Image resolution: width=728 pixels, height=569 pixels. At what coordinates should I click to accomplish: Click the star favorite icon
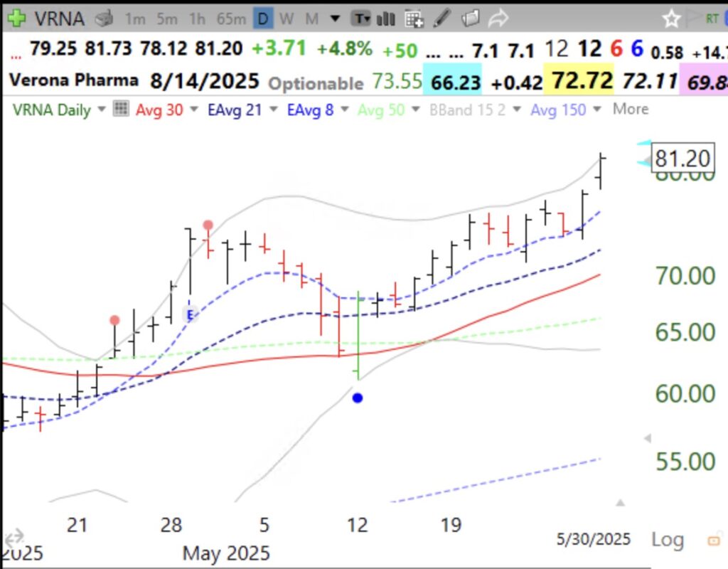click(671, 19)
